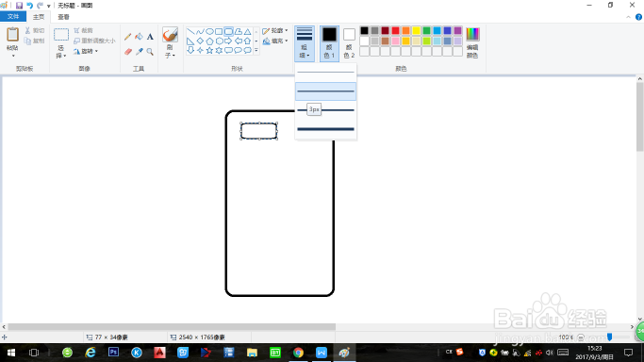
Task: Expand the shapes gallery more arrow
Action: (x=256, y=51)
